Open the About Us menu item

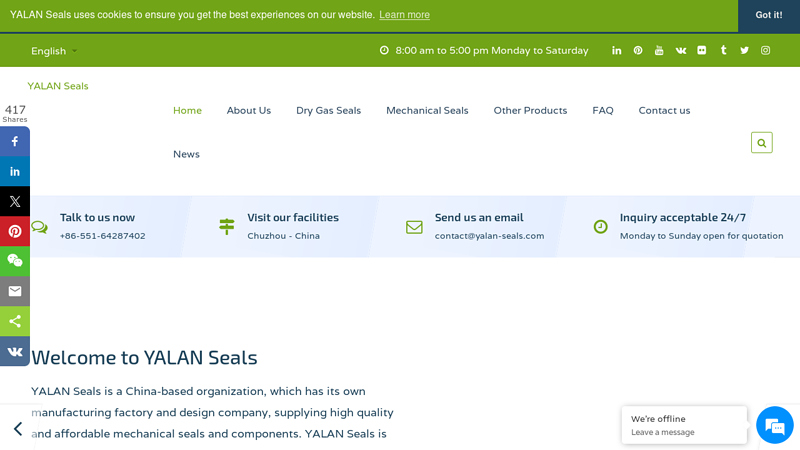coord(249,110)
